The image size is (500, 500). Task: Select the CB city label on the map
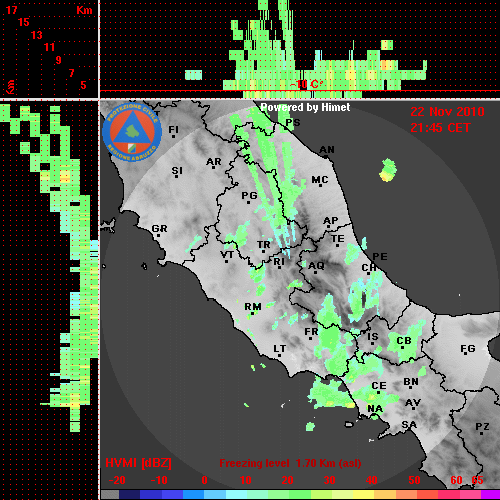click(x=404, y=341)
